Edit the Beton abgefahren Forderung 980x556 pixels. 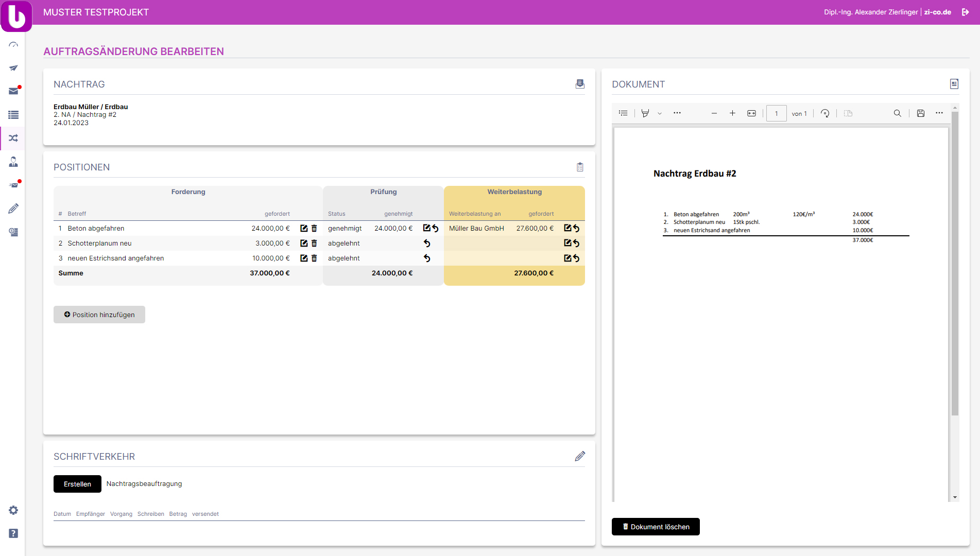point(304,228)
